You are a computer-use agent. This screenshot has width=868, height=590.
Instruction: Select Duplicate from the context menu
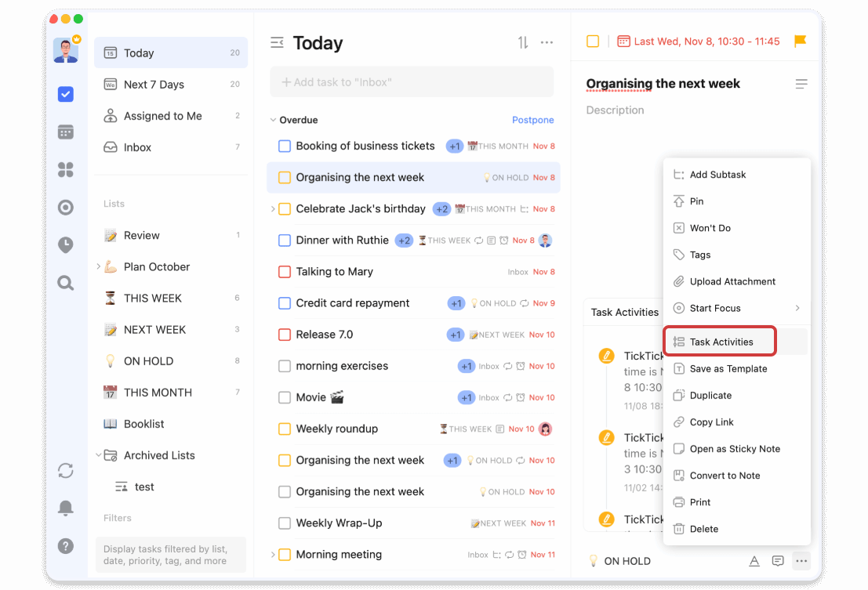coord(710,396)
